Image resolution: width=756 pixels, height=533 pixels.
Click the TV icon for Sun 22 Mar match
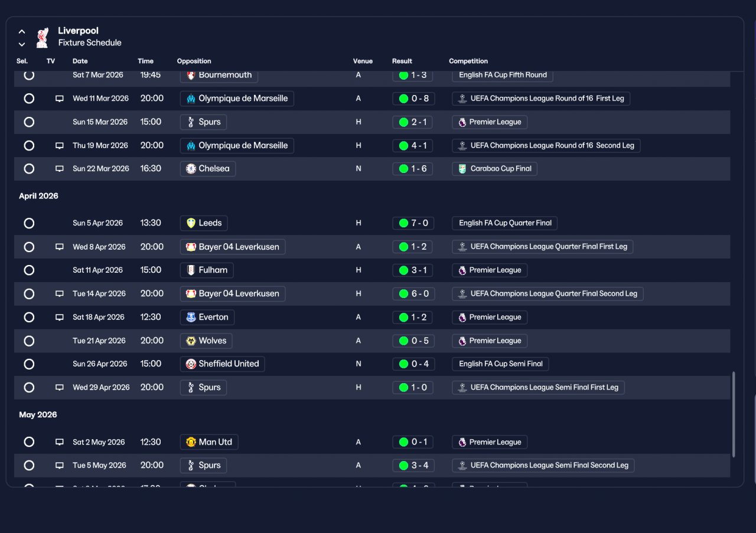[x=59, y=169]
